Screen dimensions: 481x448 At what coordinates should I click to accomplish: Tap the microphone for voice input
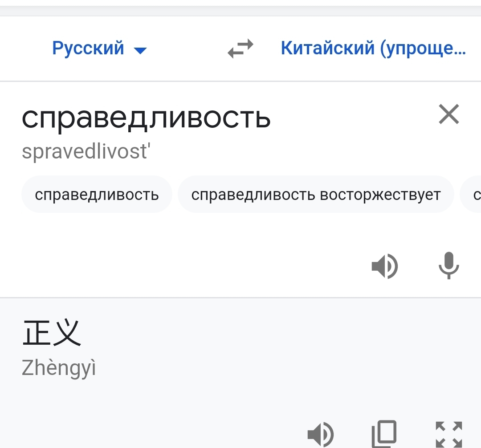(x=448, y=266)
